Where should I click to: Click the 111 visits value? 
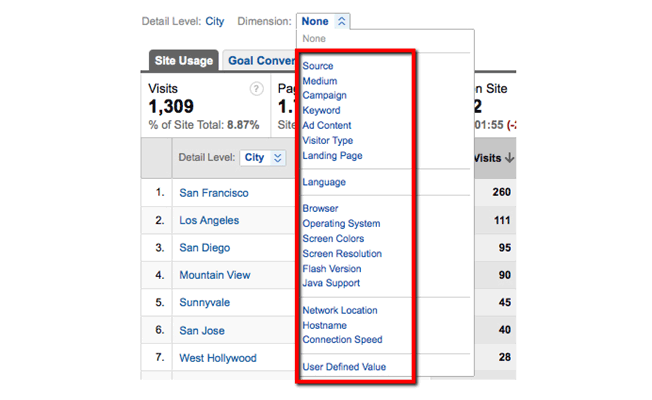pyautogui.click(x=502, y=220)
